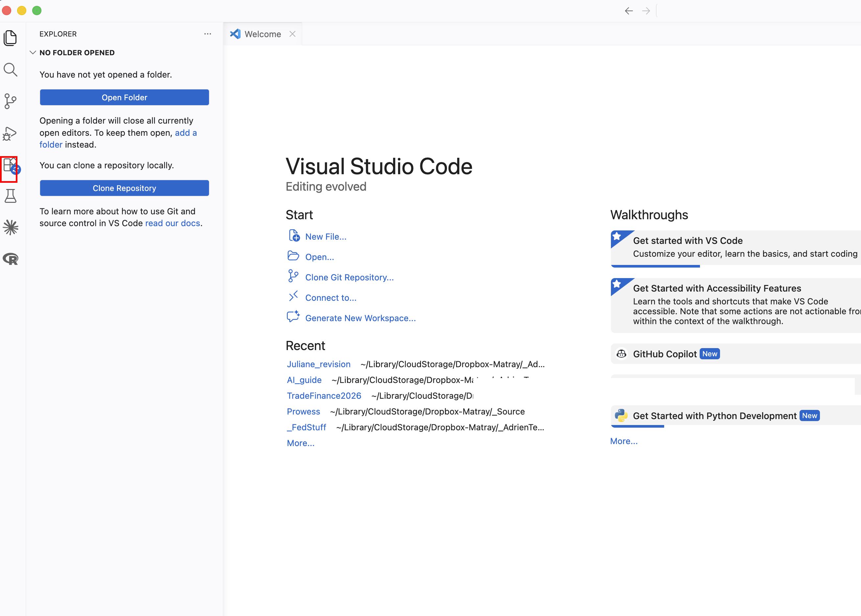The image size is (861, 616).
Task: Click the _FedStuff path ending in _AdrienTe...
Action: point(440,427)
